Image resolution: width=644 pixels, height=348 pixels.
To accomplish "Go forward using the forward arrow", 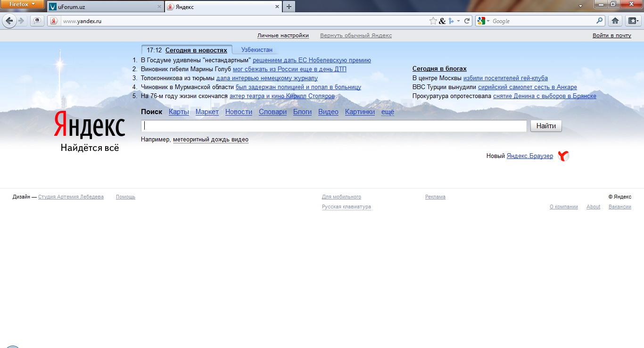I will point(21,21).
